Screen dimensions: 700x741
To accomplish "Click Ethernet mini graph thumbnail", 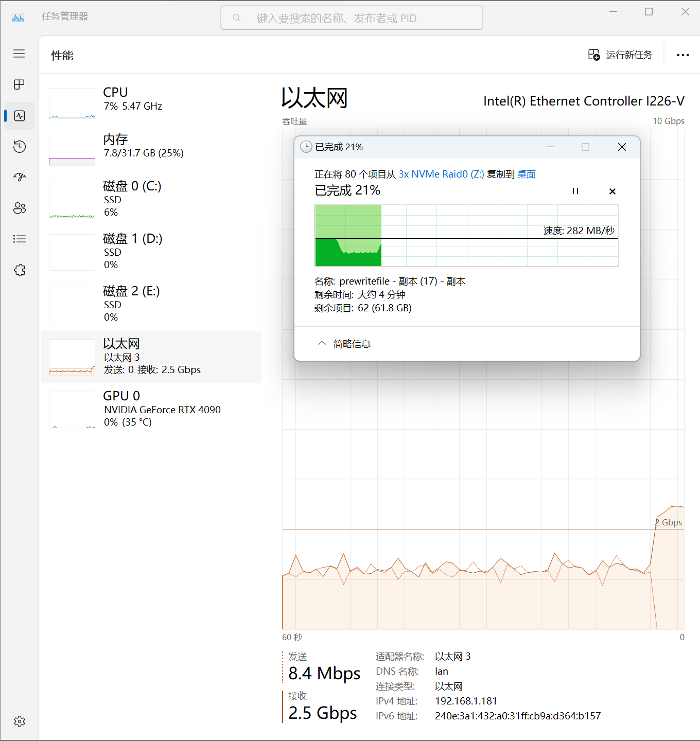I will click(x=72, y=357).
